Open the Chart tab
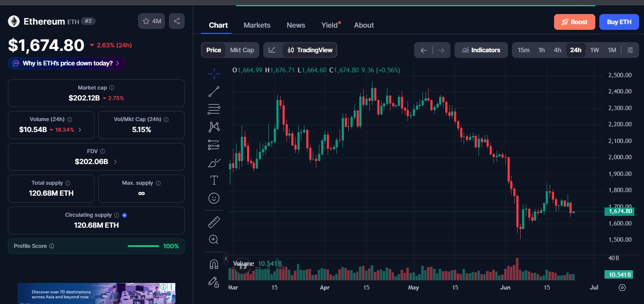Screen dimensions: 644x304 (x=218, y=25)
